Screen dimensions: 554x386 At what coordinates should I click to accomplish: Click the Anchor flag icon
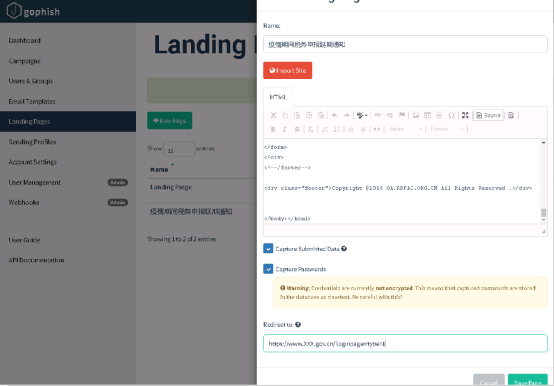402,115
